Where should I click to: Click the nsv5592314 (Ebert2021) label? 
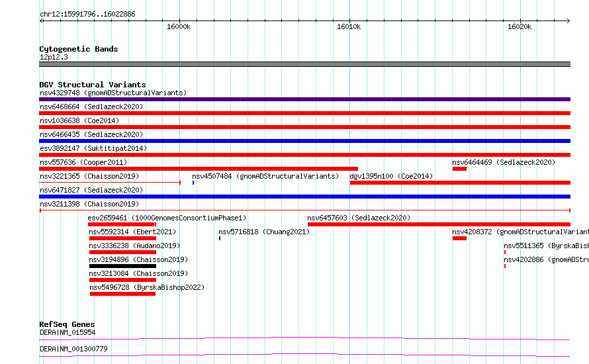point(132,232)
